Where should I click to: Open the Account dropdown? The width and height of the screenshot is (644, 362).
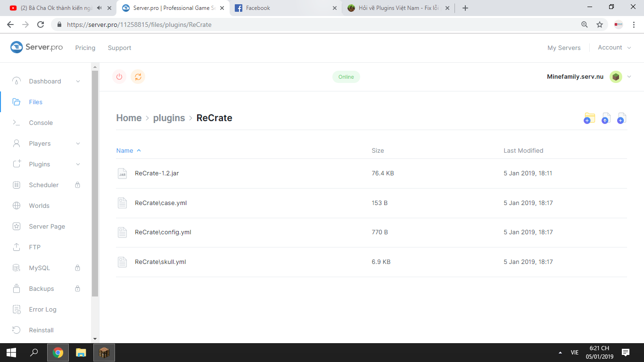[x=614, y=48]
